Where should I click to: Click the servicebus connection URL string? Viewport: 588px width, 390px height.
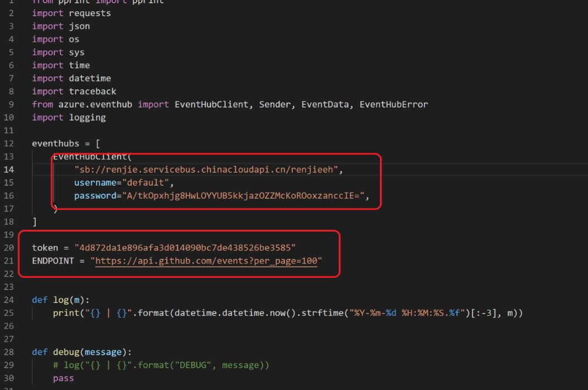208,170
